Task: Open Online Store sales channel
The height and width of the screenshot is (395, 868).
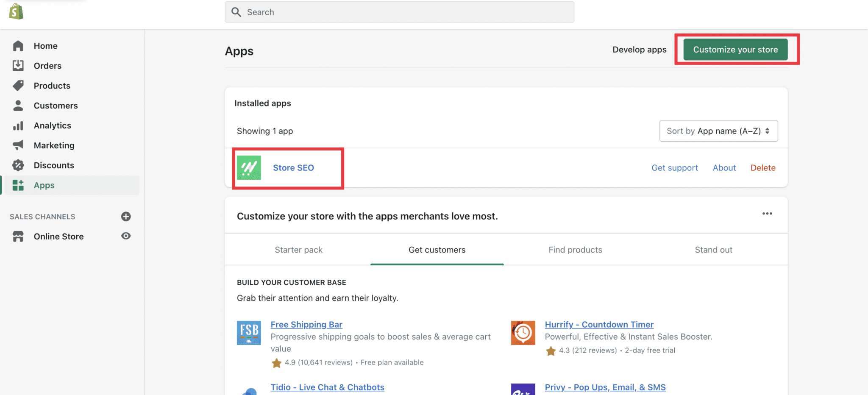Action: click(59, 236)
